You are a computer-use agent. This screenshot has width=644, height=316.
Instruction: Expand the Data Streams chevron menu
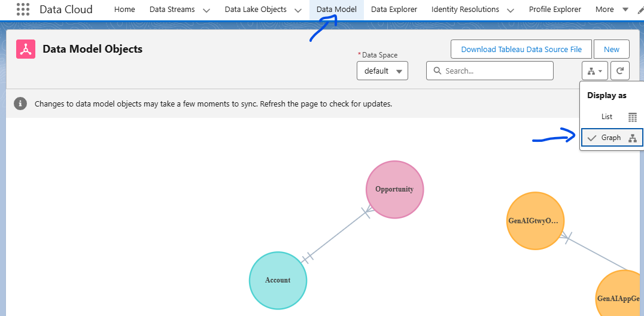click(x=206, y=10)
